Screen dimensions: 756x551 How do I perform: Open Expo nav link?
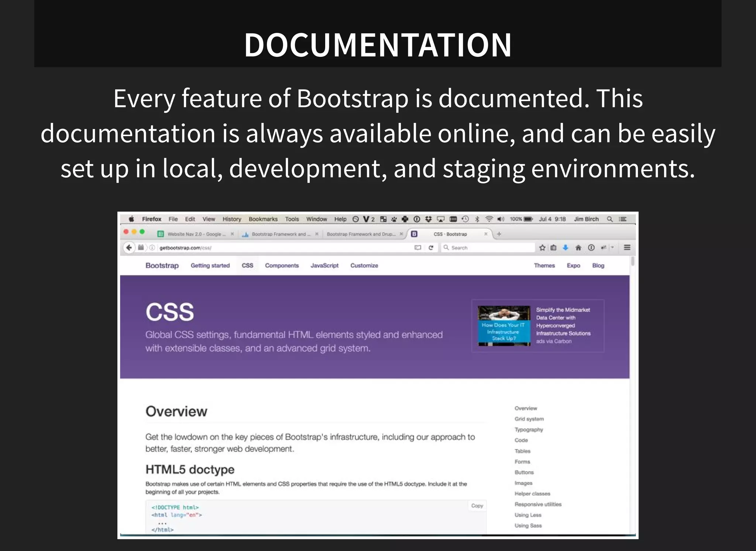click(x=573, y=266)
